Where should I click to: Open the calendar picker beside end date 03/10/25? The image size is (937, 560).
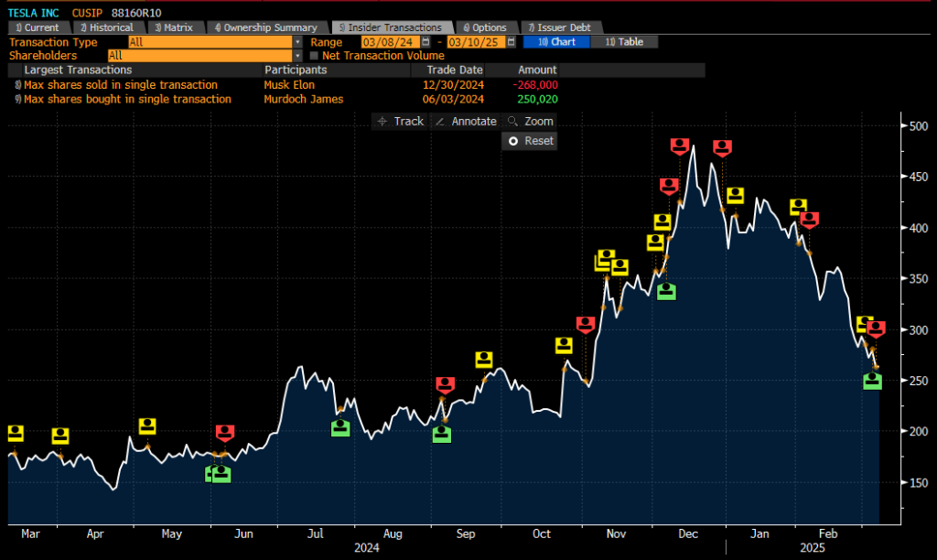click(x=511, y=42)
